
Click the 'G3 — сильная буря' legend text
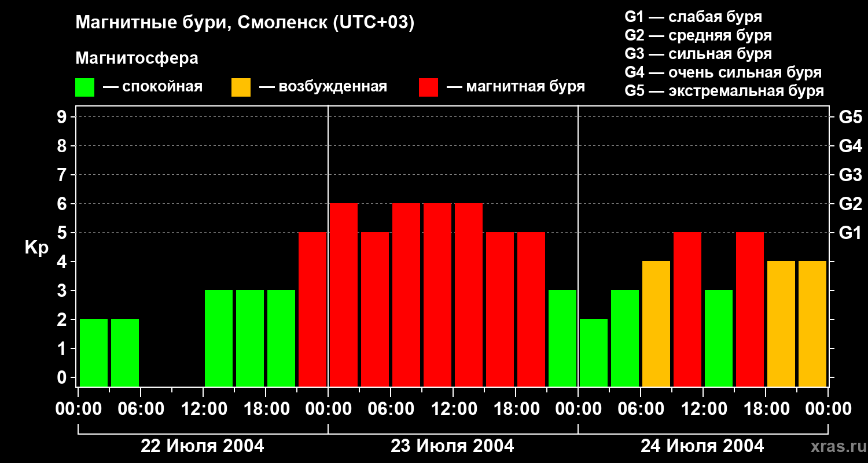tap(698, 54)
